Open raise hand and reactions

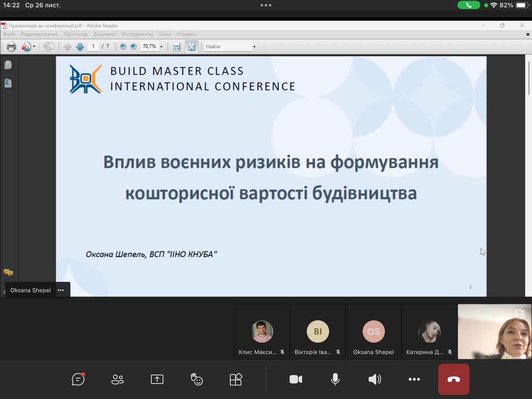tap(197, 379)
